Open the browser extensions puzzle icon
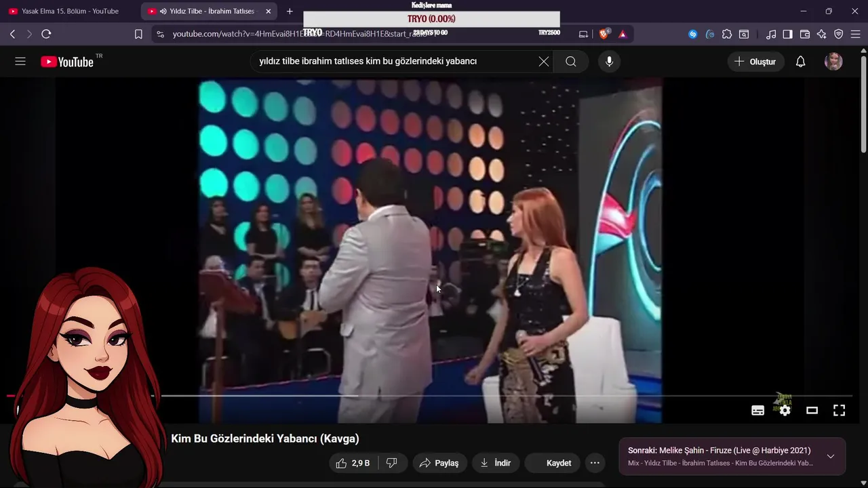868x488 pixels. pyautogui.click(x=727, y=34)
